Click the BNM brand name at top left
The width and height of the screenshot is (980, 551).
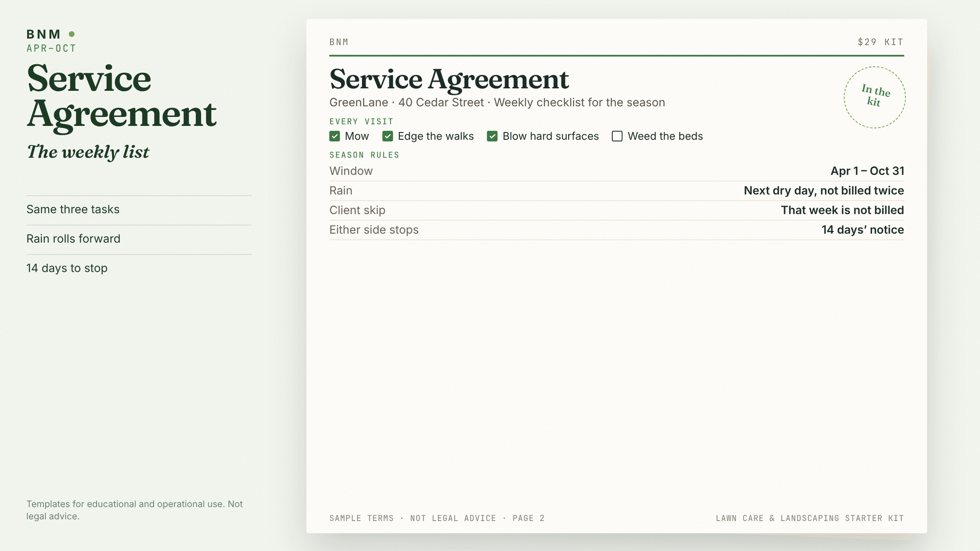coord(43,34)
